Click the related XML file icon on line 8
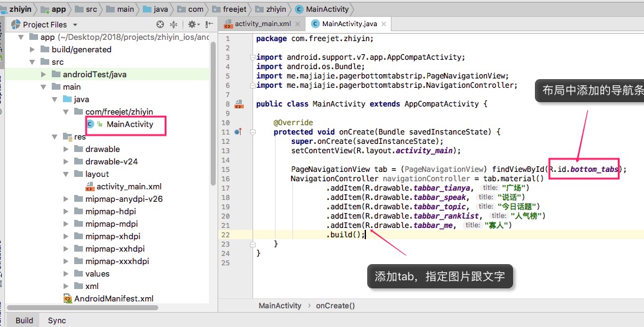This screenshot has height=327, width=644. (x=239, y=104)
